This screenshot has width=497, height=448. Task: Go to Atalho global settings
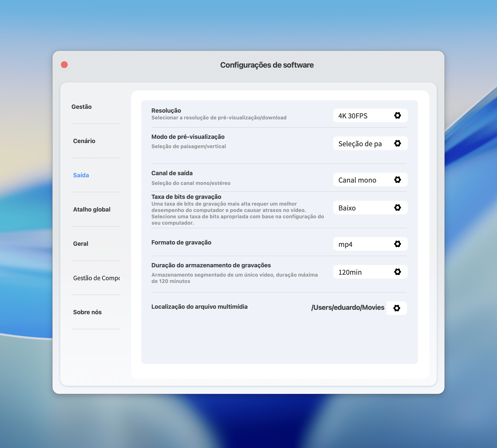click(x=92, y=209)
